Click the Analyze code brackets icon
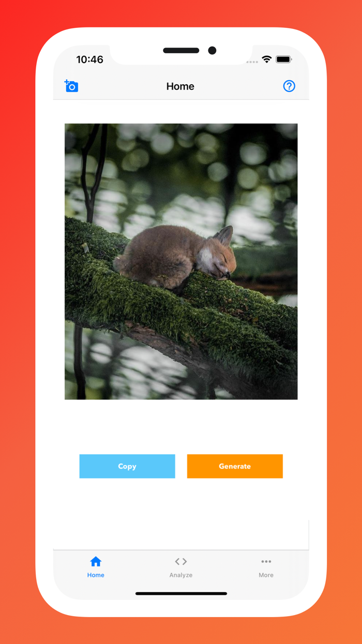The height and width of the screenshot is (644, 362). (x=181, y=562)
